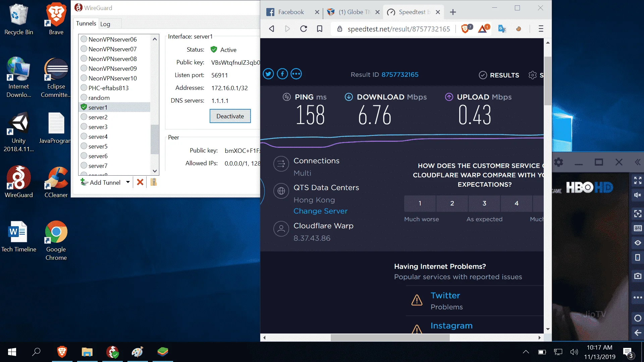Show hidden system tray icons
The image size is (644, 362).
pyautogui.click(x=526, y=352)
